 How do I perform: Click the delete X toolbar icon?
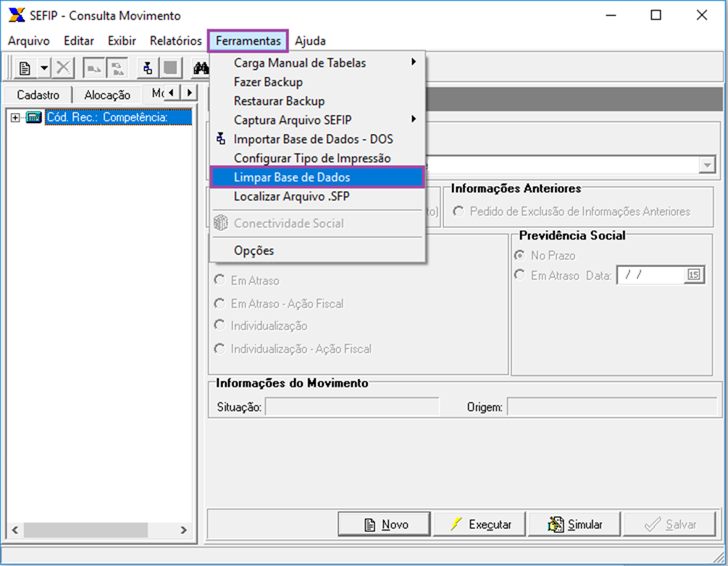63,68
